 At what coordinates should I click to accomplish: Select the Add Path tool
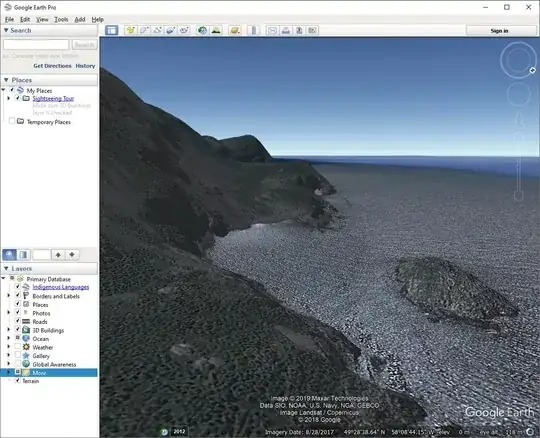click(157, 30)
